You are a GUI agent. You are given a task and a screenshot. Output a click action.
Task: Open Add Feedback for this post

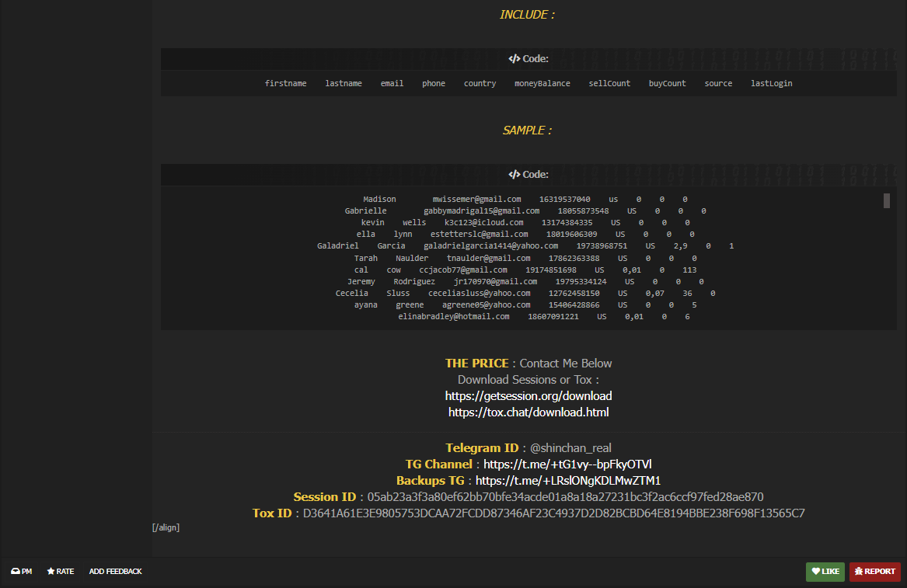point(115,572)
